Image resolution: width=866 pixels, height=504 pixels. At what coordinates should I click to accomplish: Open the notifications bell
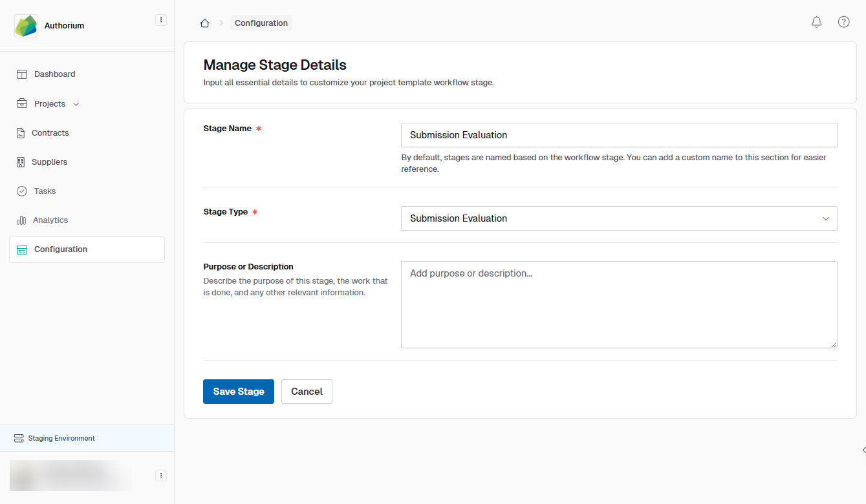coord(816,22)
